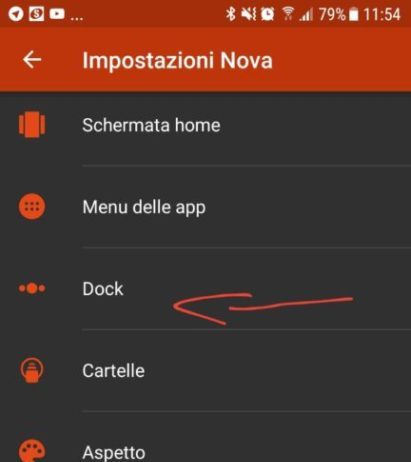The height and width of the screenshot is (462, 411).
Task: Tap the back arrow in header
Action: [x=32, y=60]
